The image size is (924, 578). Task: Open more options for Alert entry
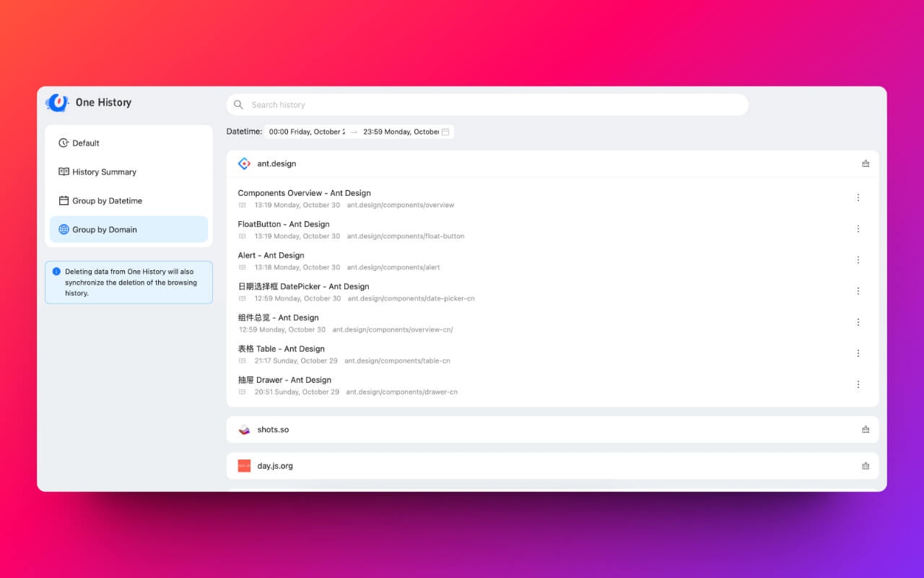858,260
